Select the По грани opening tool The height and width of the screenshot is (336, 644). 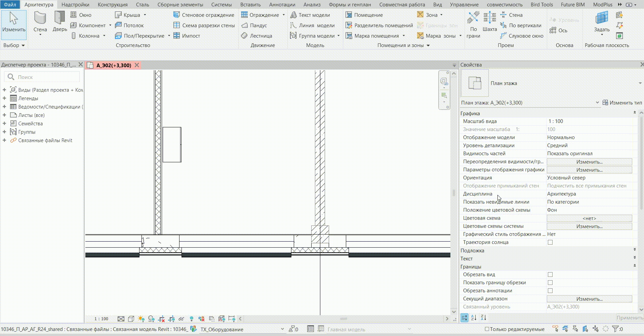[473, 24]
